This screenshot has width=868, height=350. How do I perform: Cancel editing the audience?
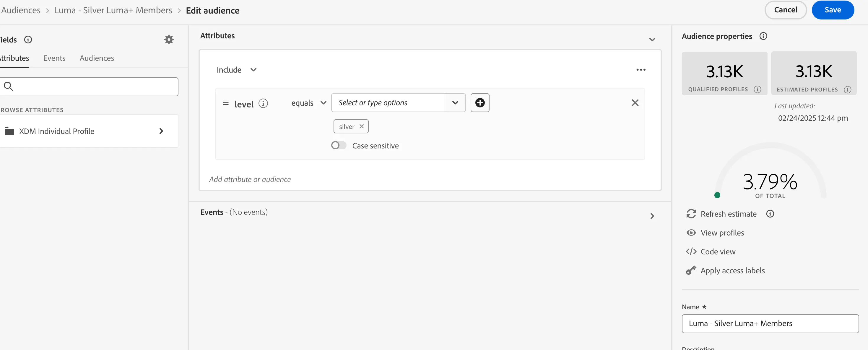point(786,10)
